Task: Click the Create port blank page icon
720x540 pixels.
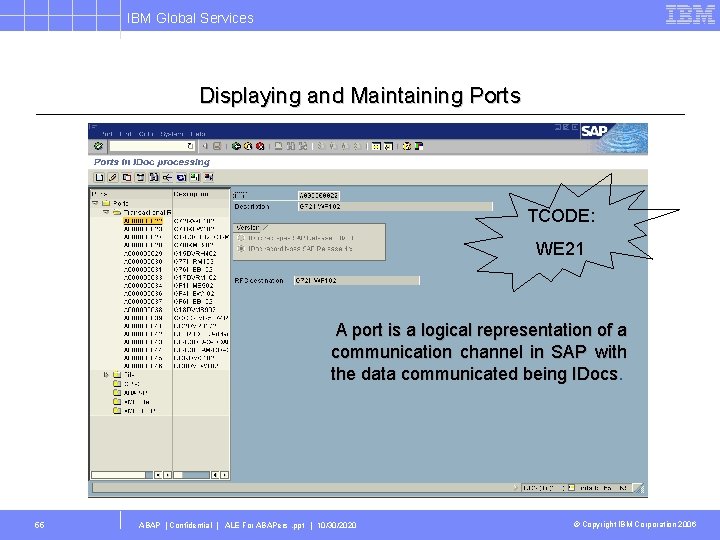Action: point(99,177)
